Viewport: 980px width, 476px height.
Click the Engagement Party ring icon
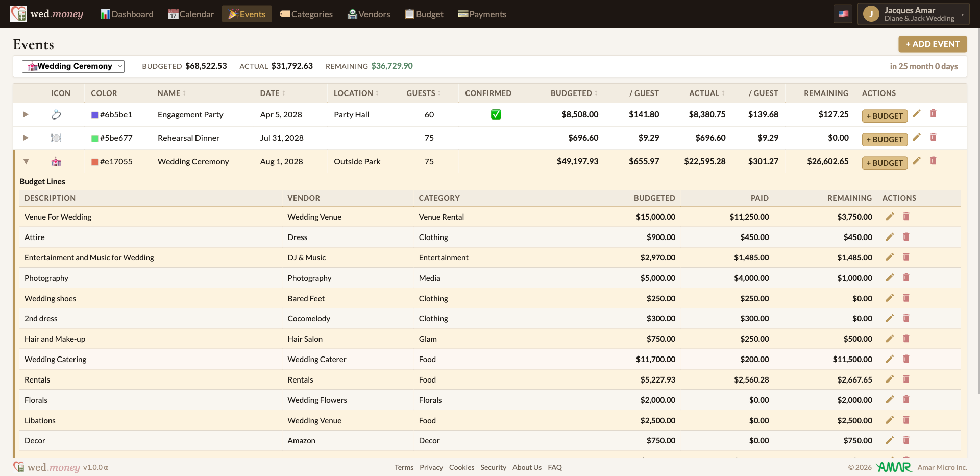[x=56, y=114]
